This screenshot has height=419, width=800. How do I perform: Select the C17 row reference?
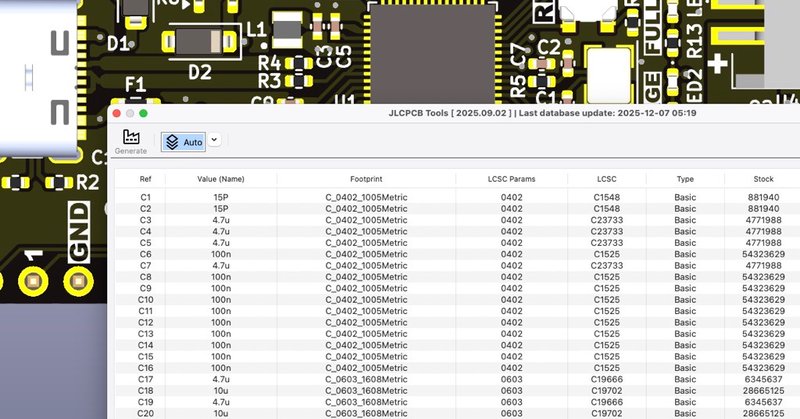145,379
